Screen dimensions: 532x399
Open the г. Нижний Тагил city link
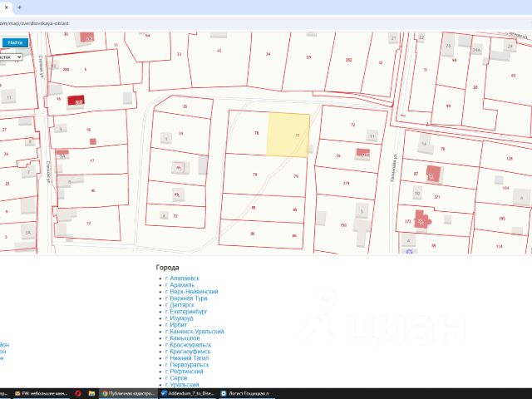187,358
